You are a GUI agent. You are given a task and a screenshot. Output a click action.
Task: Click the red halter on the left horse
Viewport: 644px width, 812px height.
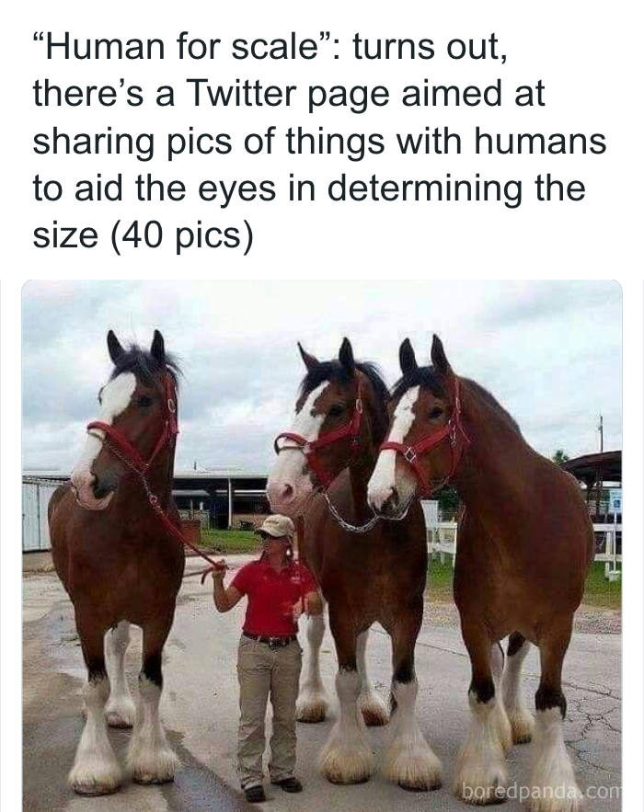click(136, 429)
